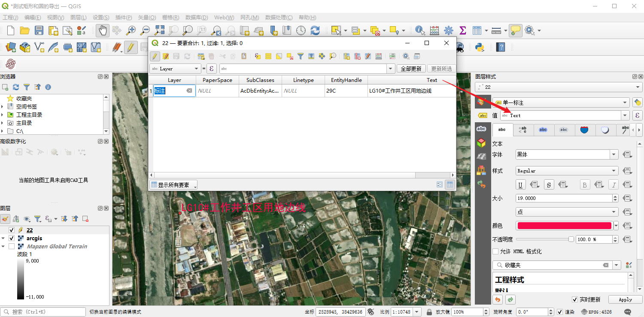Click the red text color swatch
Screen dimensions: 644x317
(564, 226)
